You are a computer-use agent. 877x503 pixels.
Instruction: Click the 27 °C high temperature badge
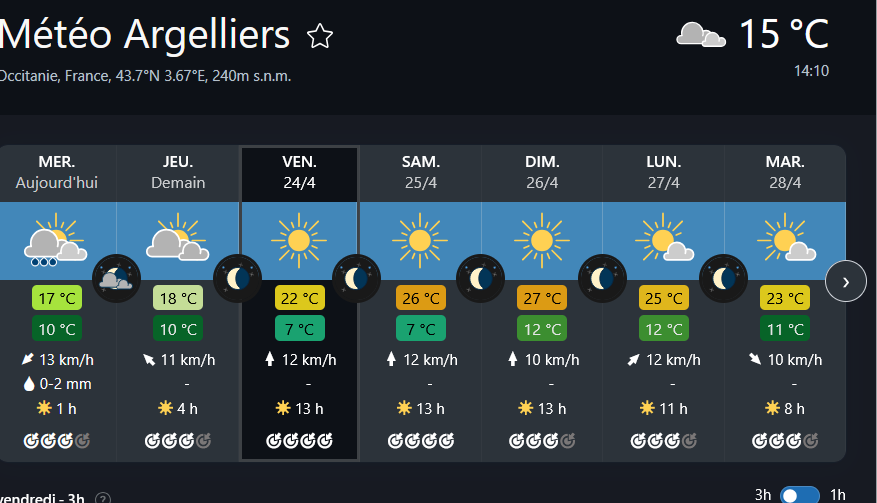pyautogui.click(x=542, y=298)
